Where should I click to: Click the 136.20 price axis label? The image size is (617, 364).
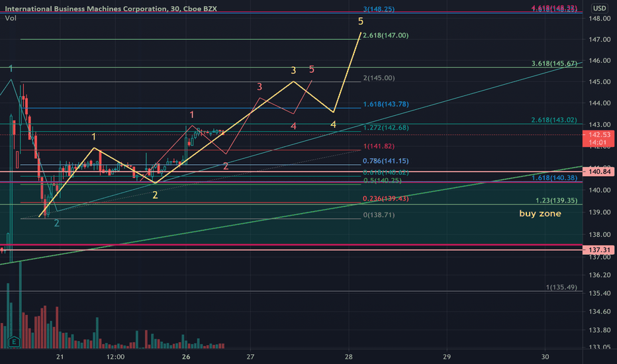pyautogui.click(x=600, y=275)
